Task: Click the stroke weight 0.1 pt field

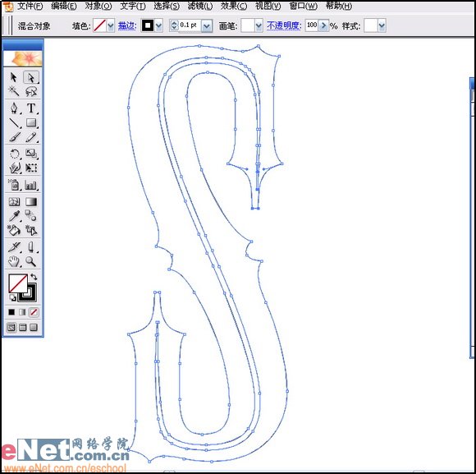Action: pyautogui.click(x=190, y=25)
